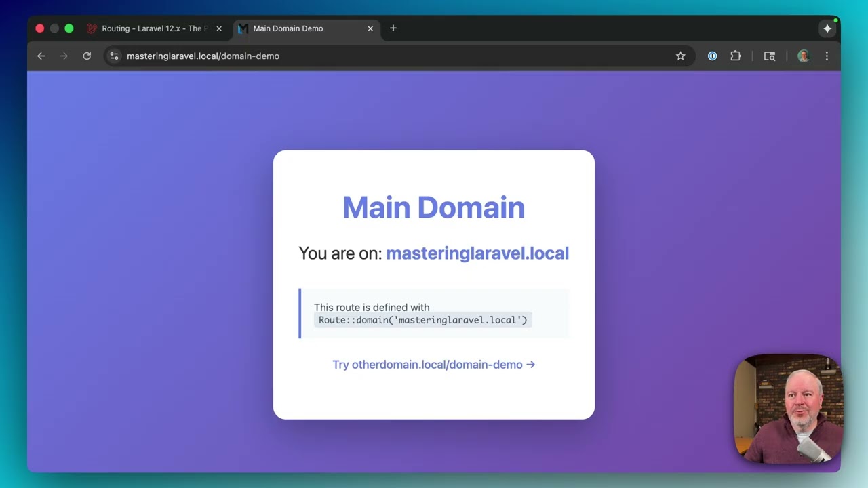Follow the Try otherdomain.local/domain-demo link

pyautogui.click(x=434, y=365)
